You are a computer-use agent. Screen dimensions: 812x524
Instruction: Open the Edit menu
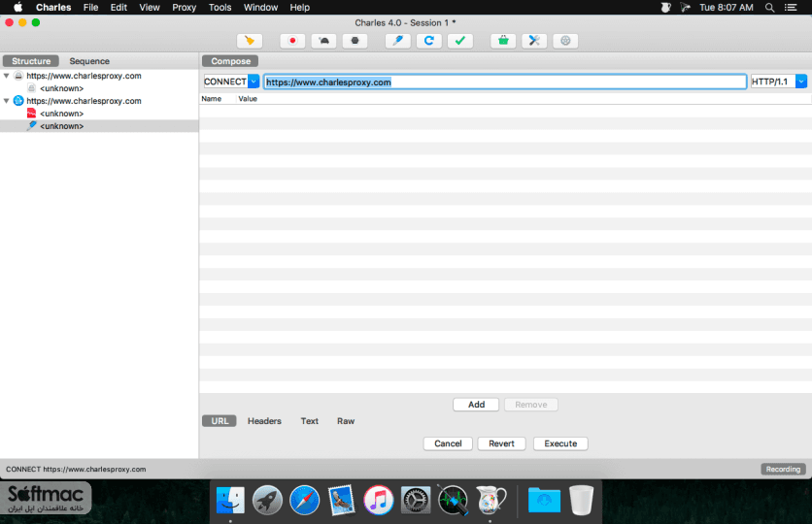pyautogui.click(x=118, y=7)
